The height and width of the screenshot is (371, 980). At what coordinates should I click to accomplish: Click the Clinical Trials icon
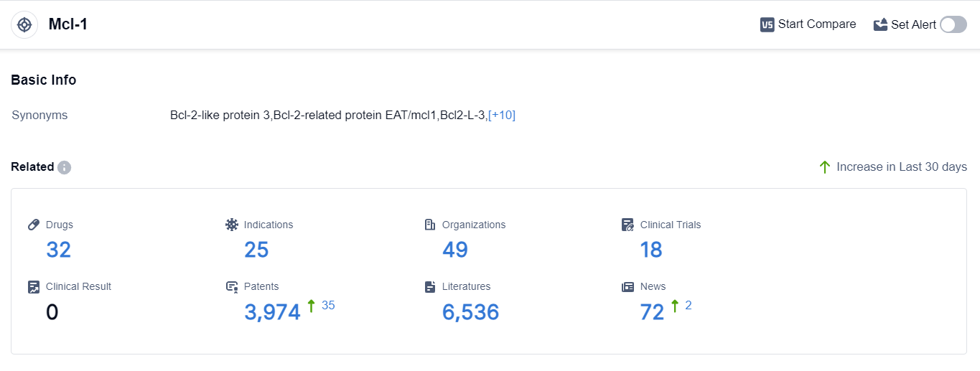pyautogui.click(x=627, y=225)
